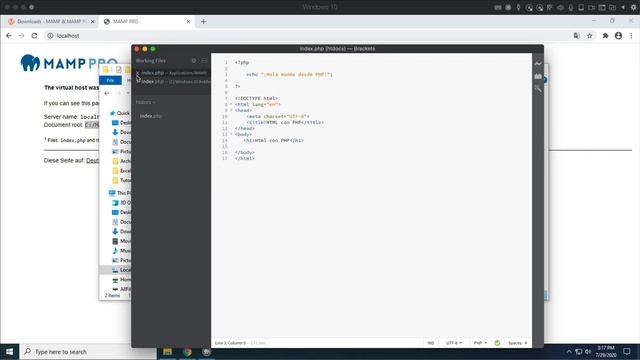Open the Spaces indentation setting
Image resolution: width=640 pixels, height=360 pixels.
(x=518, y=343)
